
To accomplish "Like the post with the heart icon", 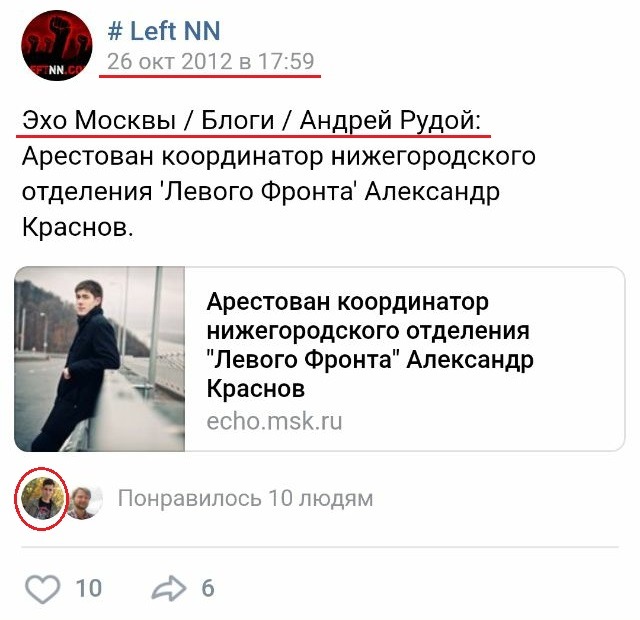I will [x=42, y=589].
